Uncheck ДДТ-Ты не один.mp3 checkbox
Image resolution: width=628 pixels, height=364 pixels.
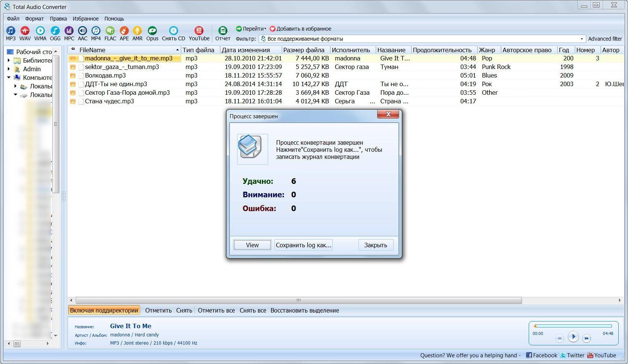tap(73, 84)
